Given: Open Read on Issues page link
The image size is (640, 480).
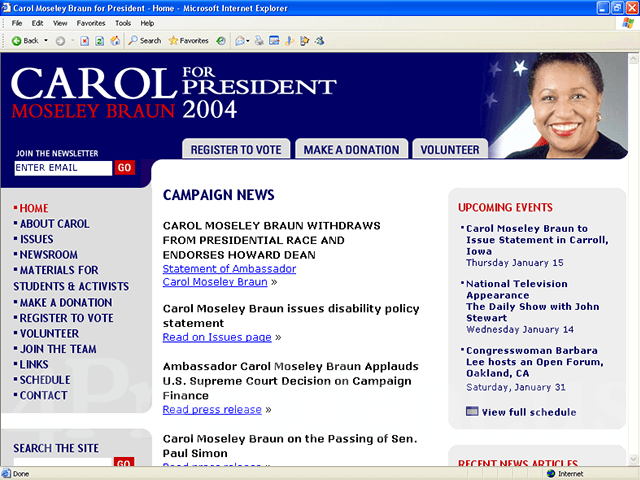Looking at the screenshot, I should (217, 337).
